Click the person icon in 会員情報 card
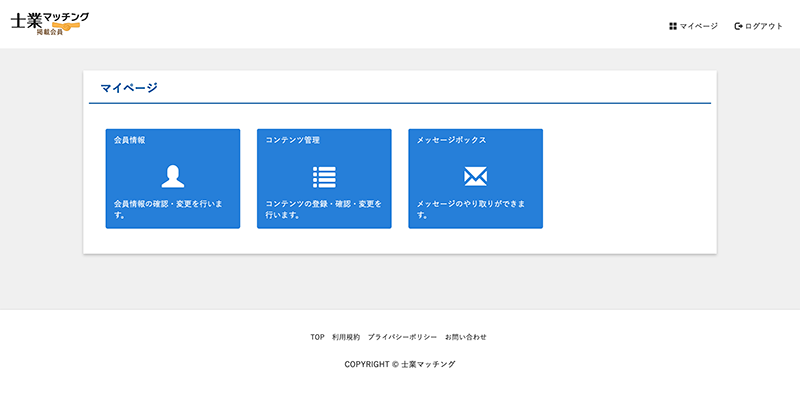The height and width of the screenshot is (403, 800). (172, 177)
